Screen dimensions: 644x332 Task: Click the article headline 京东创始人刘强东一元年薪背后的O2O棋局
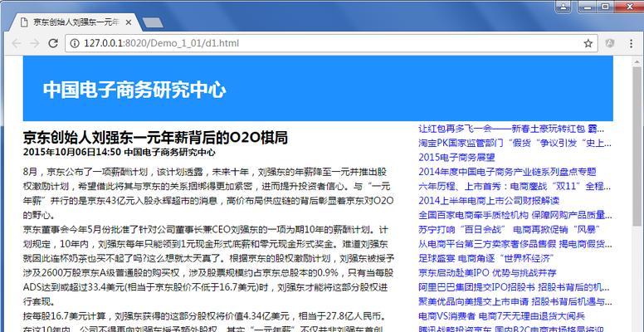click(155, 138)
